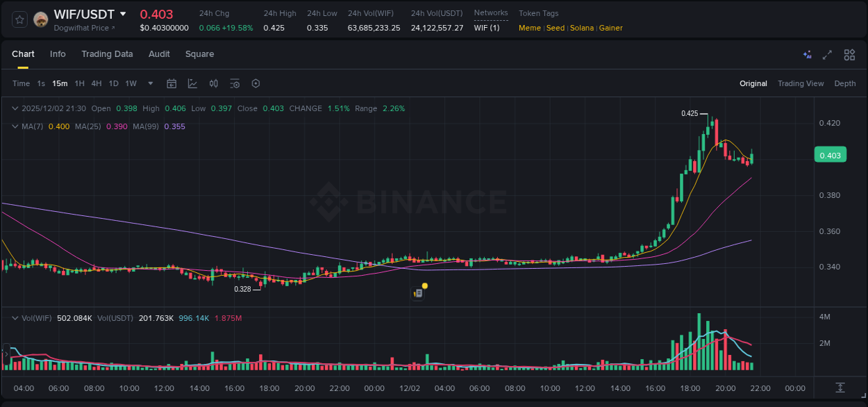Star the WIF/USDT pair as favorite
Image resolution: width=868 pixels, height=407 pixels.
[19, 19]
